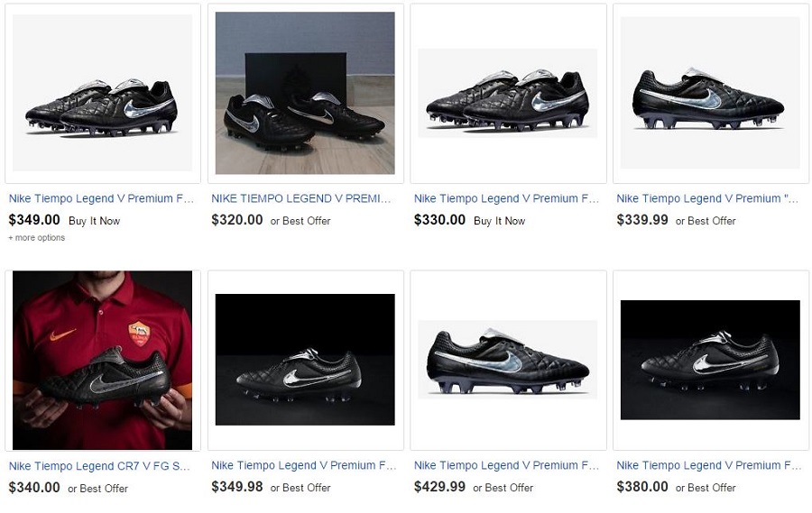Click image of man in Roma jersey
812x513 pixels.
pos(102,361)
